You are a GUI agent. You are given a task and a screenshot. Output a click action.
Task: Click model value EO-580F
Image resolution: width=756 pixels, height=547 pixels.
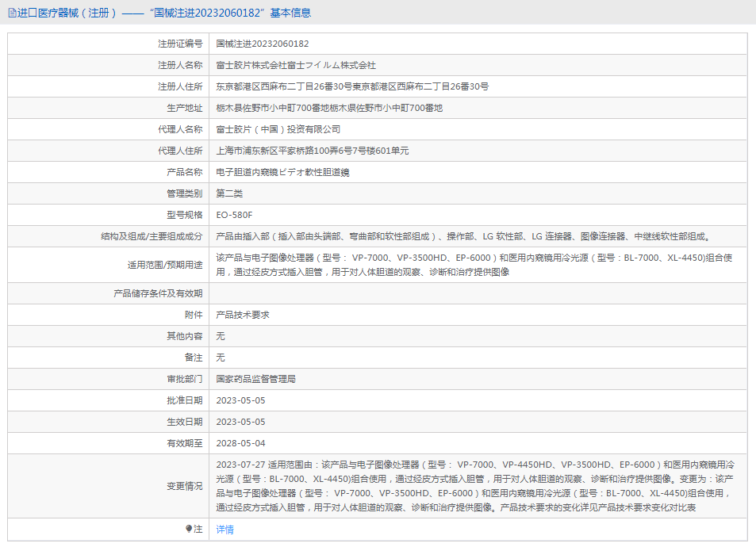(234, 215)
